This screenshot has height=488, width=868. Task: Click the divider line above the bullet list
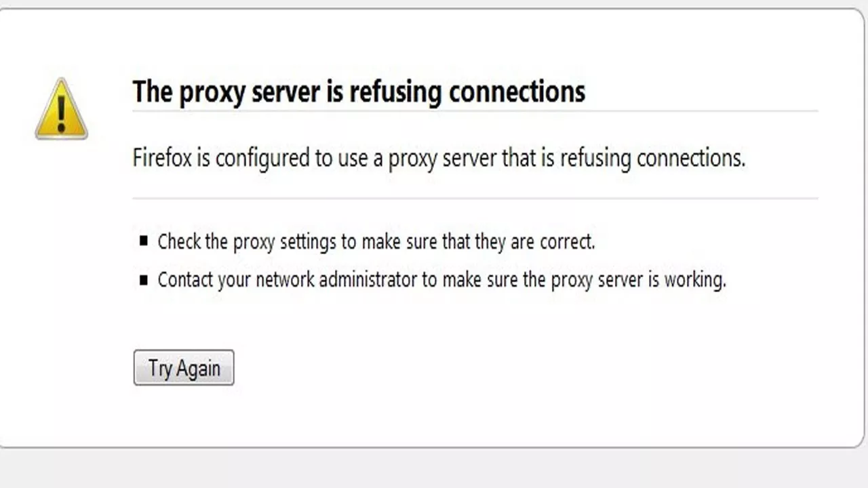point(475,198)
